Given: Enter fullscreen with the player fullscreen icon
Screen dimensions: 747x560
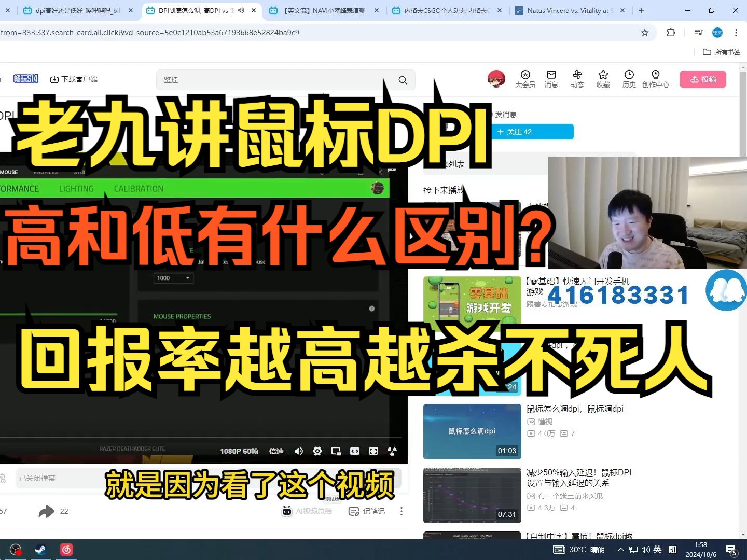Looking at the screenshot, I should pos(373,451).
